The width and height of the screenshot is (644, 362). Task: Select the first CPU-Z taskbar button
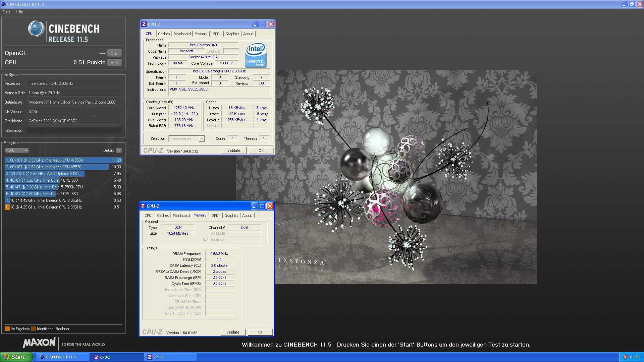click(x=116, y=357)
